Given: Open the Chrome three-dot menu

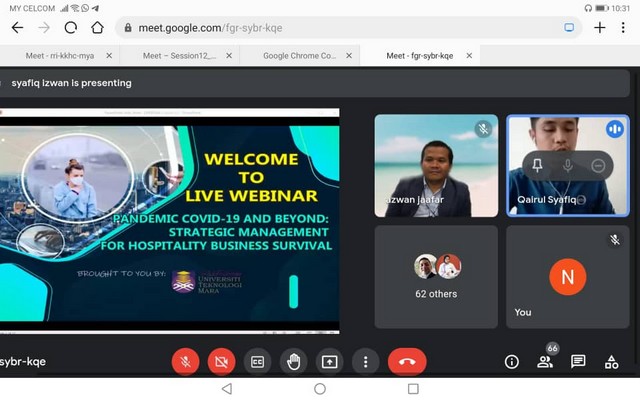Looking at the screenshot, I should (625, 28).
